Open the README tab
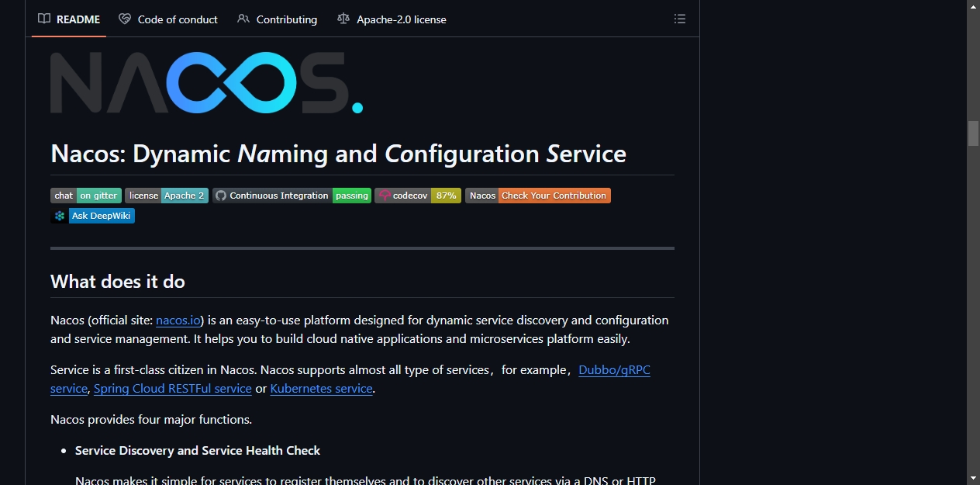 [69, 19]
